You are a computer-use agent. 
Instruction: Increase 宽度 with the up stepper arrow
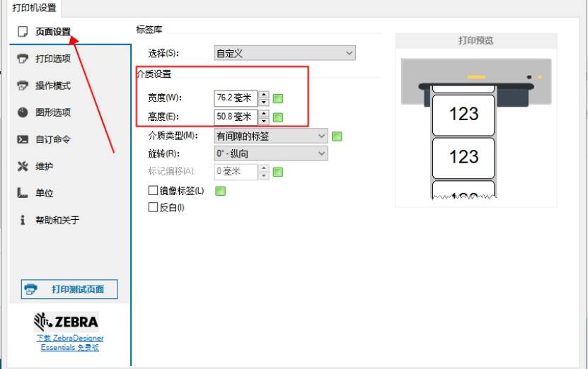click(264, 94)
